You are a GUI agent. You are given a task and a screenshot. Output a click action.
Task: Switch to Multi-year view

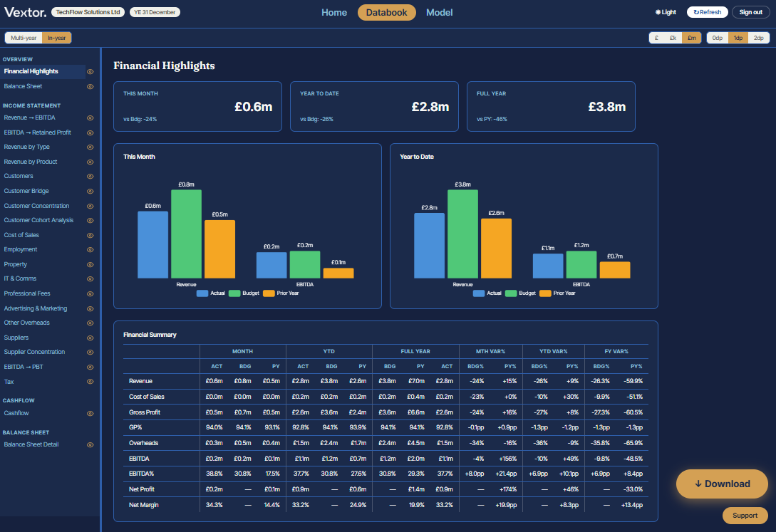pyautogui.click(x=24, y=38)
